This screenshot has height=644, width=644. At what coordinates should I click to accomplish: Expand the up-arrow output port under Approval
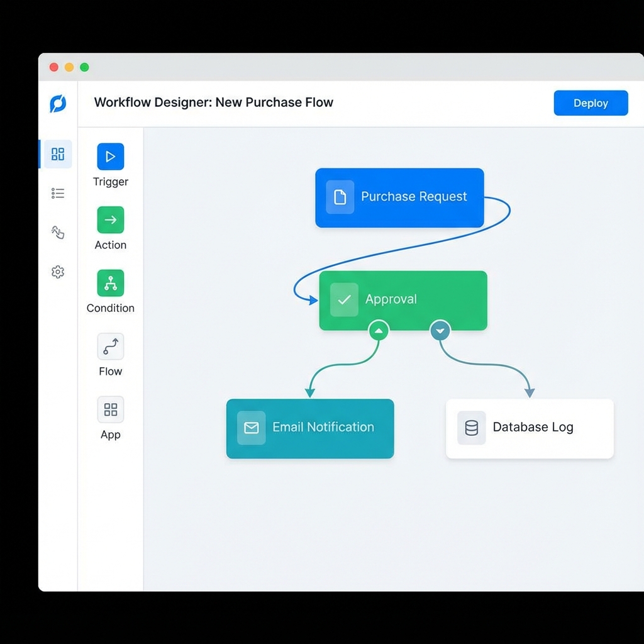[x=379, y=330]
